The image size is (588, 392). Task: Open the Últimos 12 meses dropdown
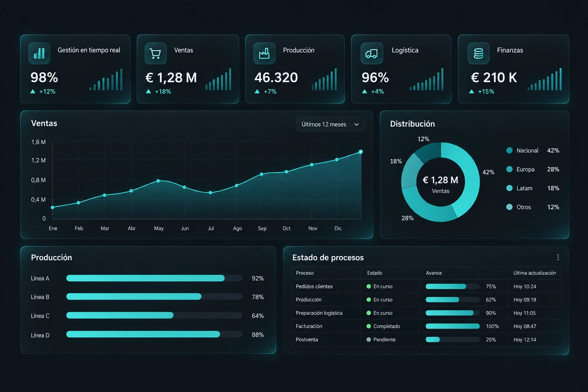330,124
